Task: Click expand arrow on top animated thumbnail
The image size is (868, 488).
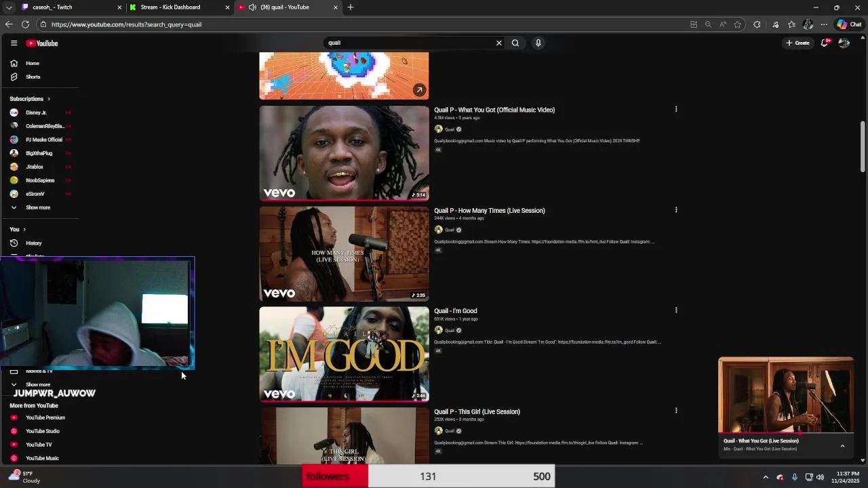Action: click(x=419, y=90)
